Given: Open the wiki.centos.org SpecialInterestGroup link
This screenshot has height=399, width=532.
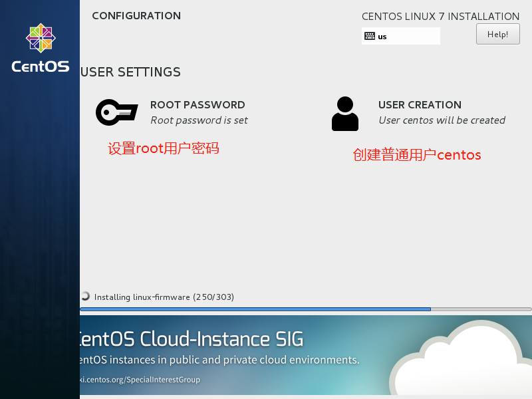Looking at the screenshot, I should (x=140, y=380).
